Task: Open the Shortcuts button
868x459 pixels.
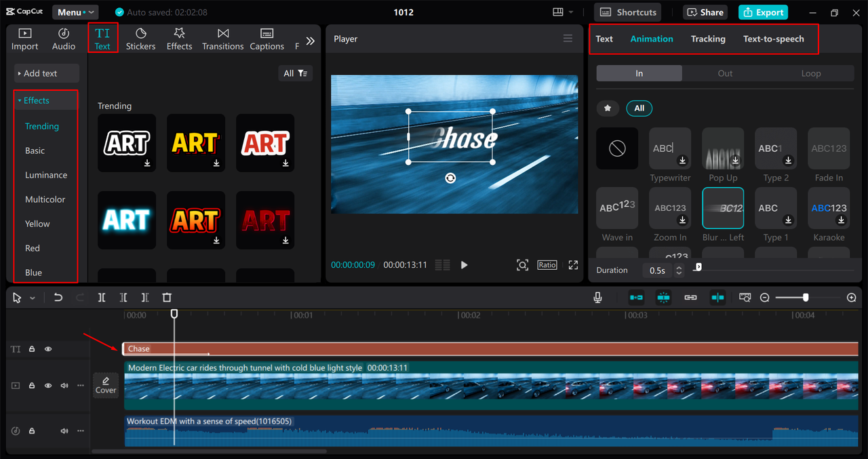Action: [x=628, y=12]
